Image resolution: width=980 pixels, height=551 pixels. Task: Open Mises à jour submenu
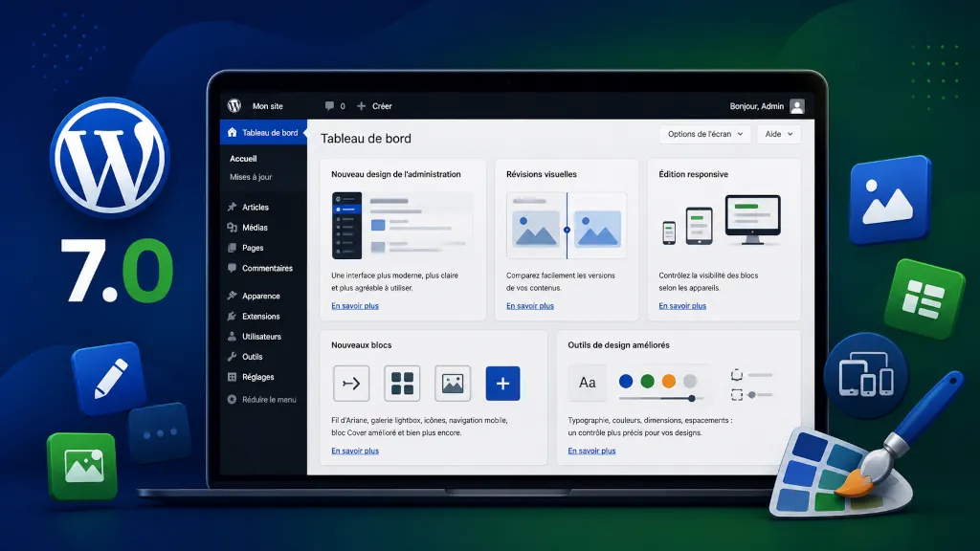pyautogui.click(x=251, y=177)
